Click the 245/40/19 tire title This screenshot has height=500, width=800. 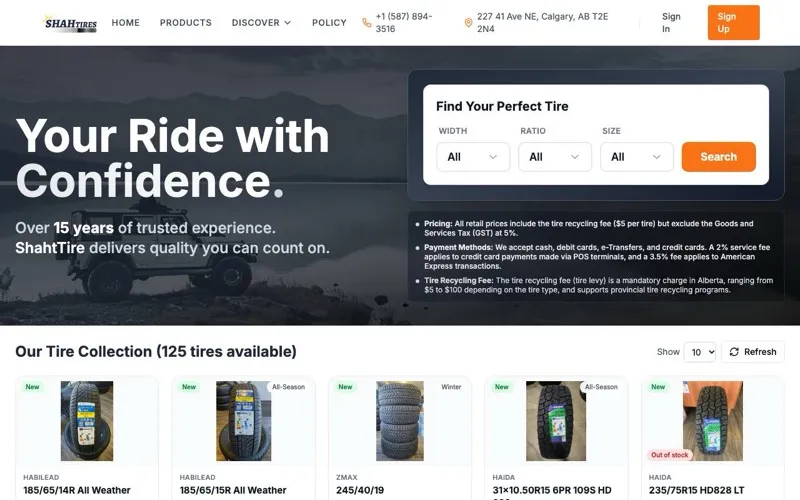point(360,490)
